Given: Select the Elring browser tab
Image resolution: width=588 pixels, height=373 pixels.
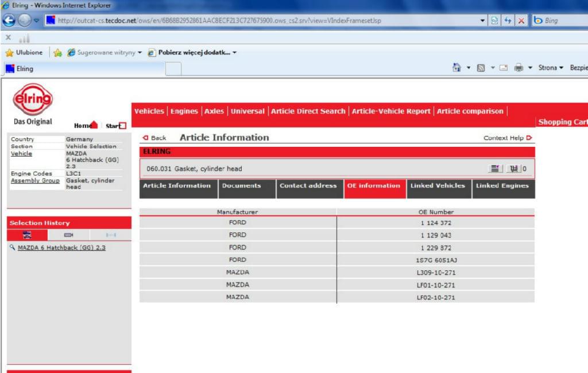Looking at the screenshot, I should [84, 69].
